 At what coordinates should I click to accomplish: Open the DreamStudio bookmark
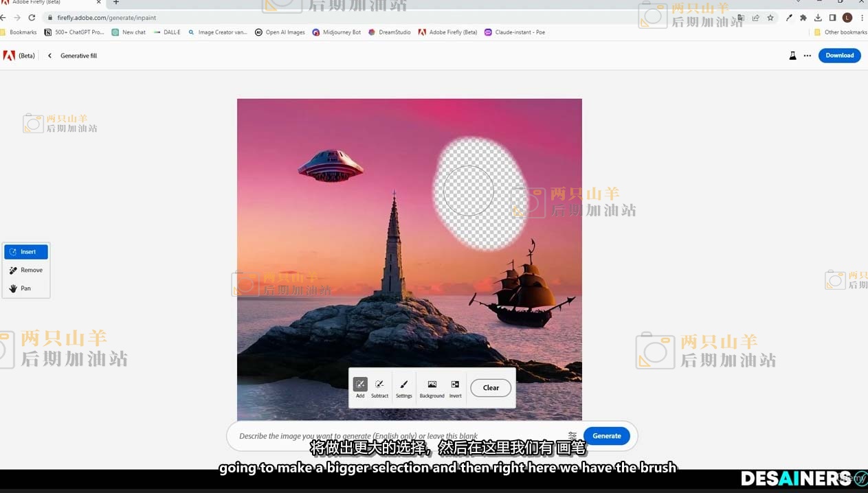click(390, 32)
